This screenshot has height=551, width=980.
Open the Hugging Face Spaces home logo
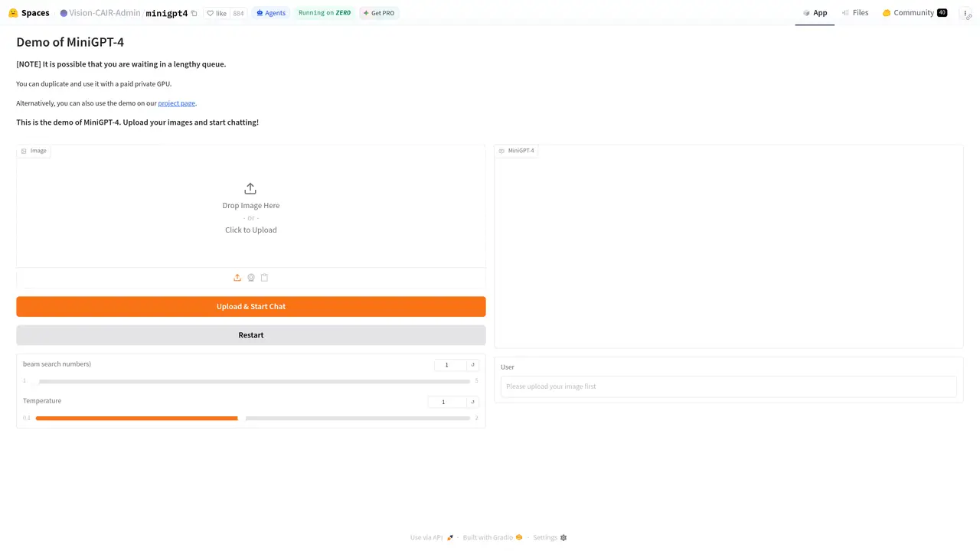click(29, 13)
